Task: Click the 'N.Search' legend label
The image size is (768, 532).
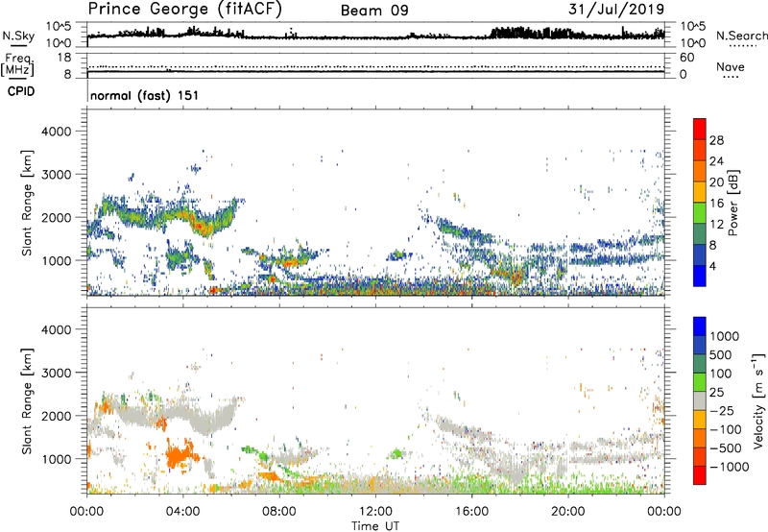Action: point(741,36)
